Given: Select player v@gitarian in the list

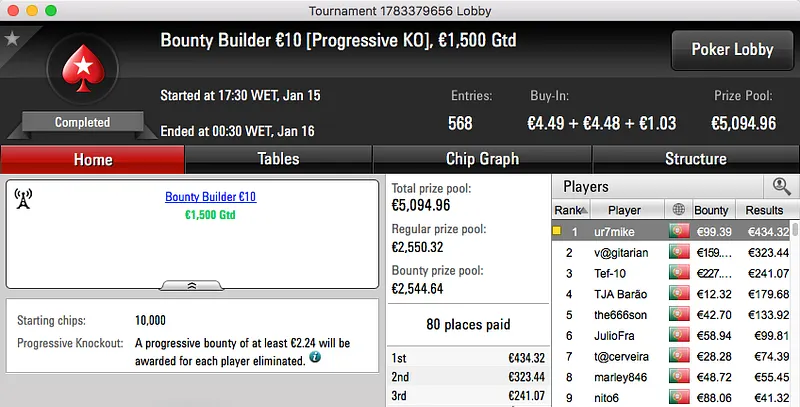Looking at the screenshot, I should point(620,252).
